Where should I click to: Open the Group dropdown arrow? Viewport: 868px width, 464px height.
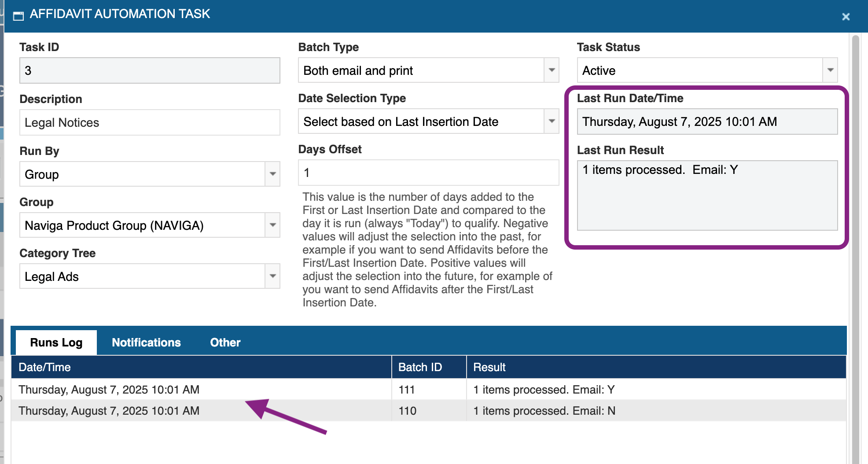click(272, 225)
